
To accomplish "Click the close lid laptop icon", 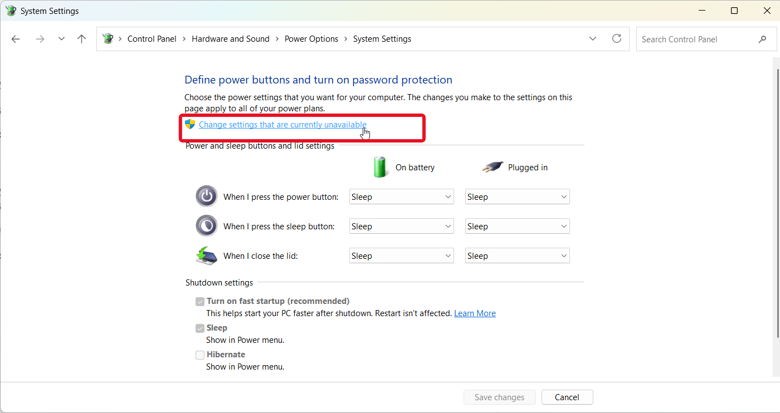I will pos(206,255).
